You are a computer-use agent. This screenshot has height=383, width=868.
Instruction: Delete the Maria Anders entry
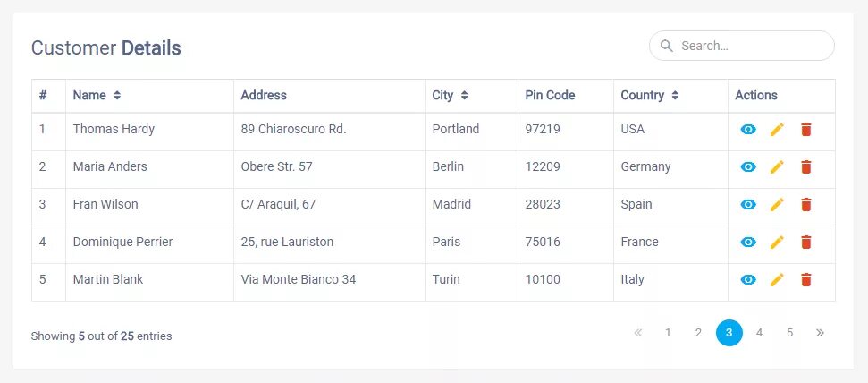tap(806, 167)
